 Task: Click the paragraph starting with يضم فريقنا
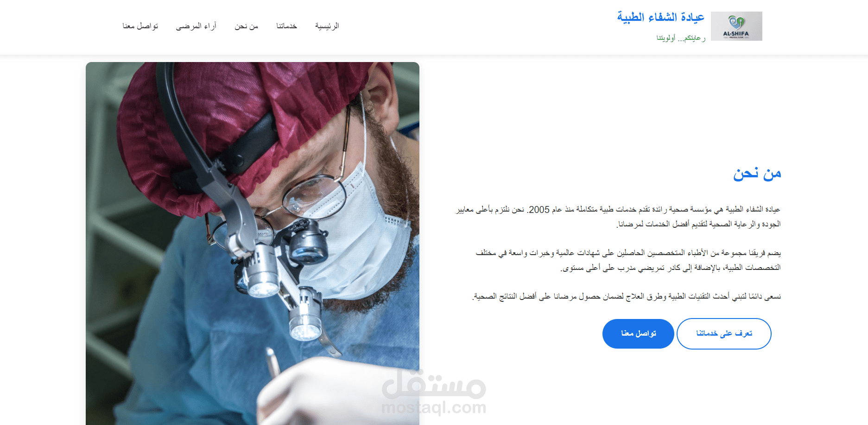(628, 260)
